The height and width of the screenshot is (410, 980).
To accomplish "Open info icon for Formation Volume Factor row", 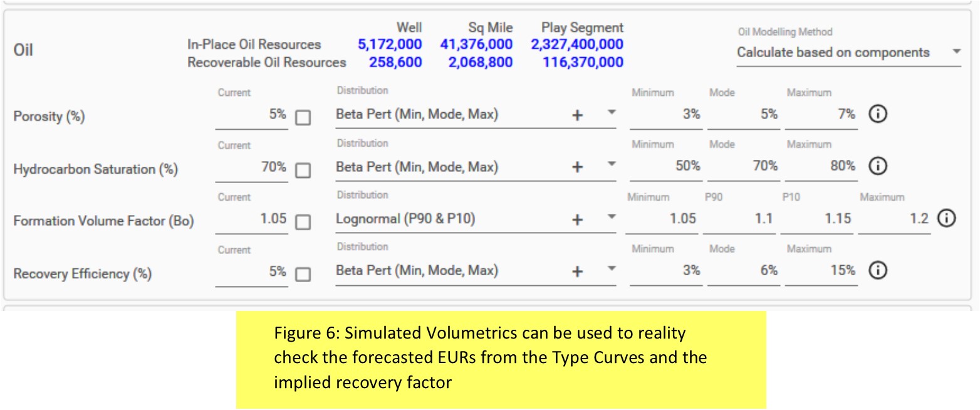I will tap(947, 218).
